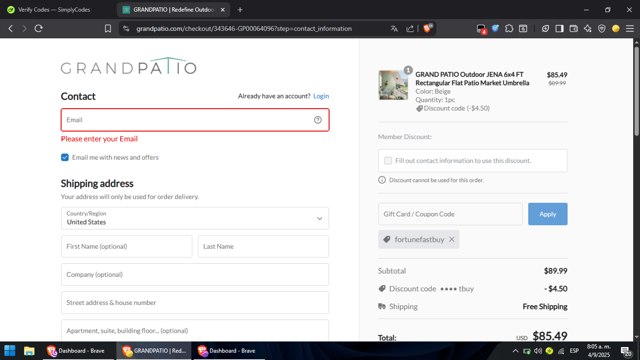
Task: Go back using browser back arrow
Action: pyautogui.click(x=11, y=29)
